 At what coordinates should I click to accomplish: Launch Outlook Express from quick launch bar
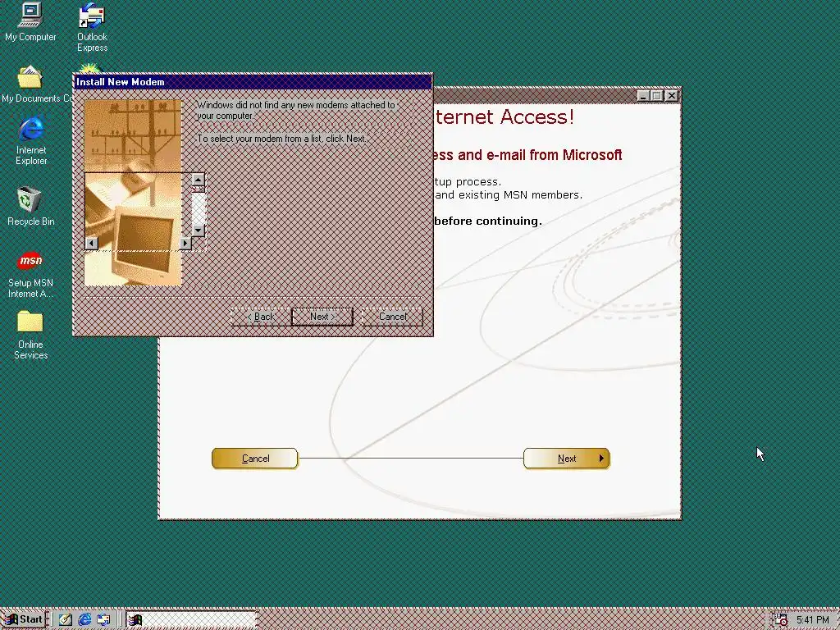tap(103, 620)
